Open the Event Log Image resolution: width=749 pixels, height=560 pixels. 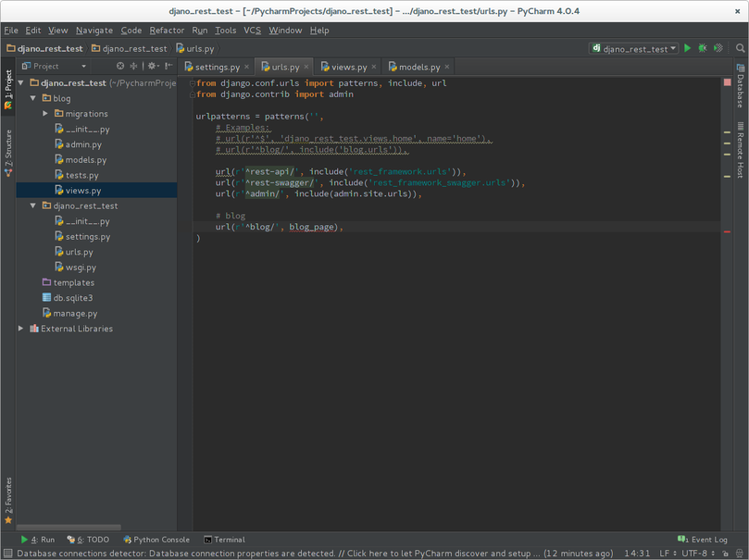click(703, 540)
